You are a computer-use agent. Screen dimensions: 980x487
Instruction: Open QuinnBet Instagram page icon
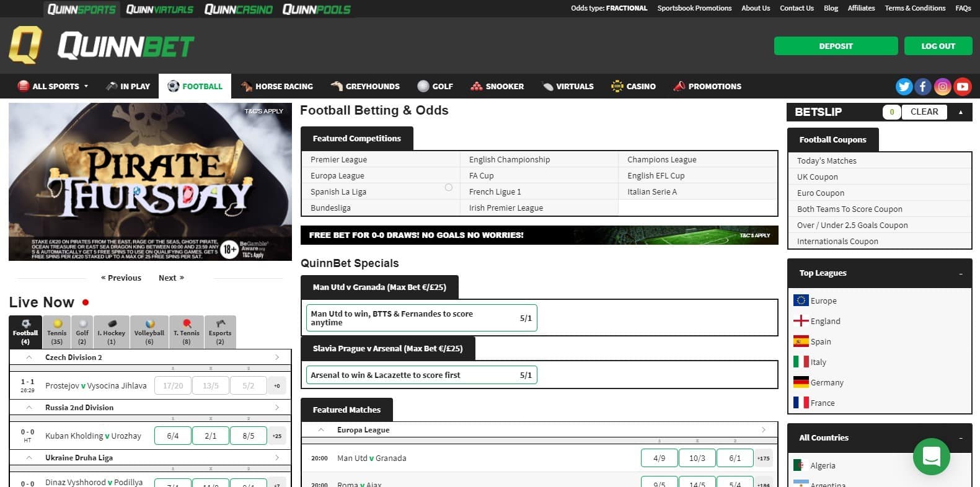coord(943,87)
